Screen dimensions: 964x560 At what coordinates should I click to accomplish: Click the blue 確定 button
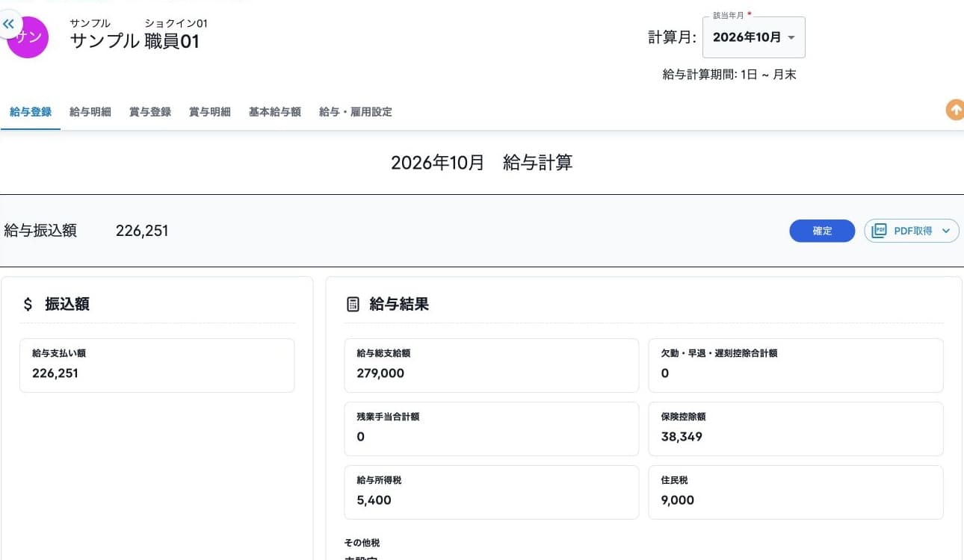point(822,231)
